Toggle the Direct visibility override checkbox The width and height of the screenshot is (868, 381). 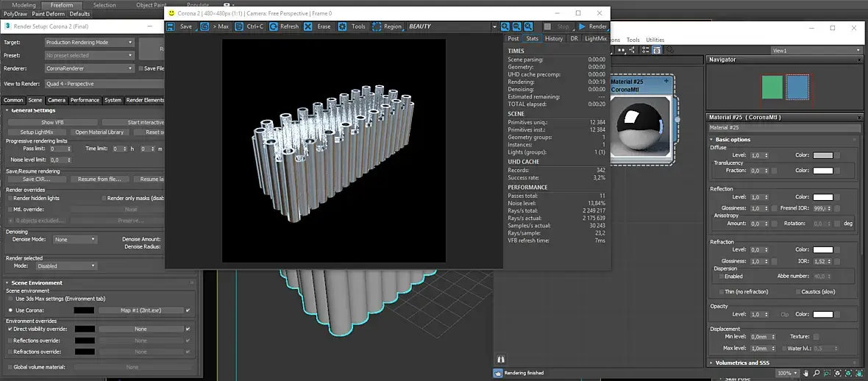pos(10,330)
